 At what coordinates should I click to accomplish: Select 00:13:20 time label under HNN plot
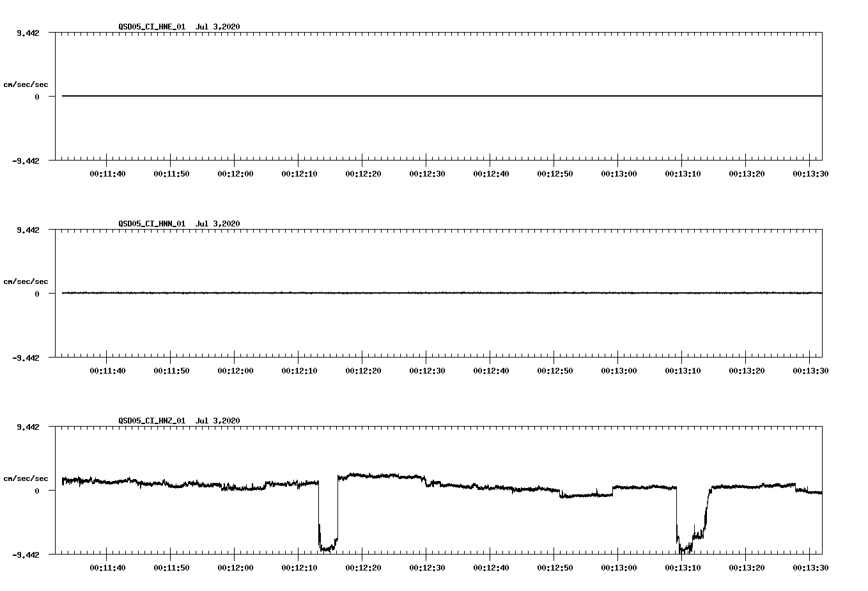(x=747, y=371)
